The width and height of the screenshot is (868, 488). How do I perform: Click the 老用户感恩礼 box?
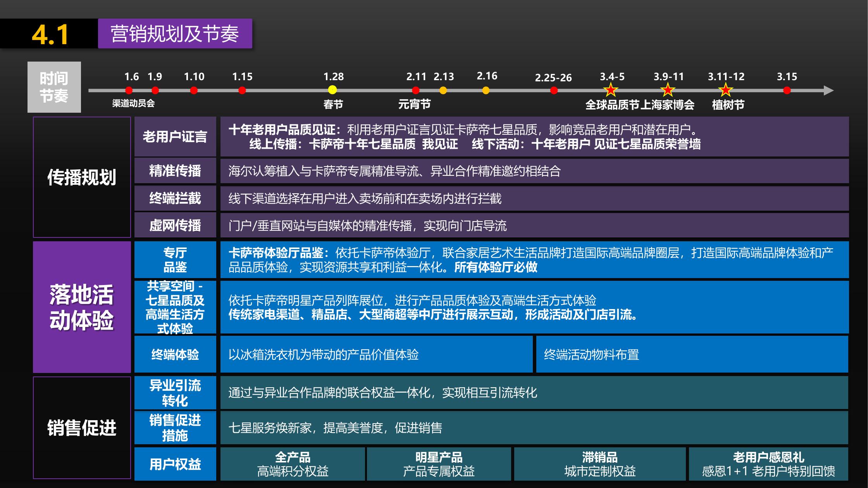[x=768, y=464]
